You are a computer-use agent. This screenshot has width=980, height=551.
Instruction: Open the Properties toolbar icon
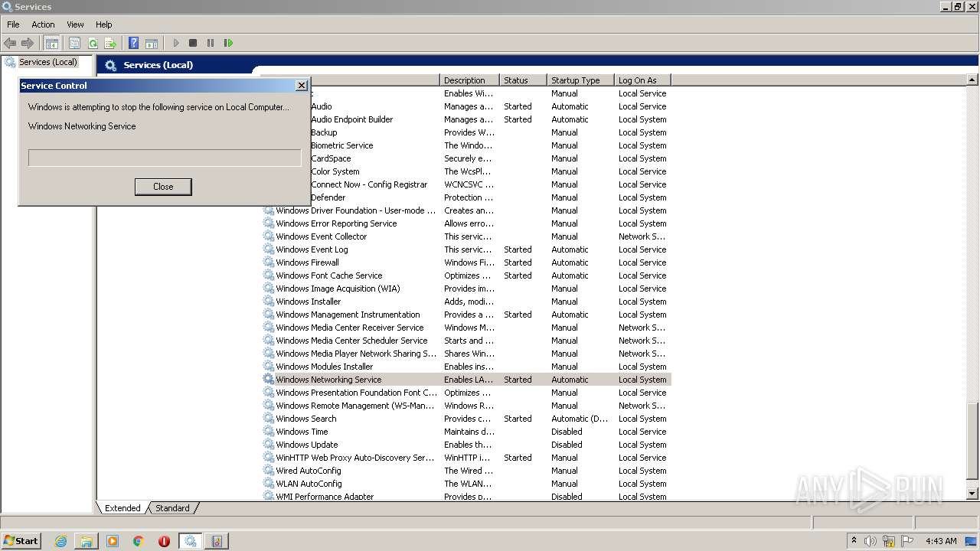[x=74, y=44]
